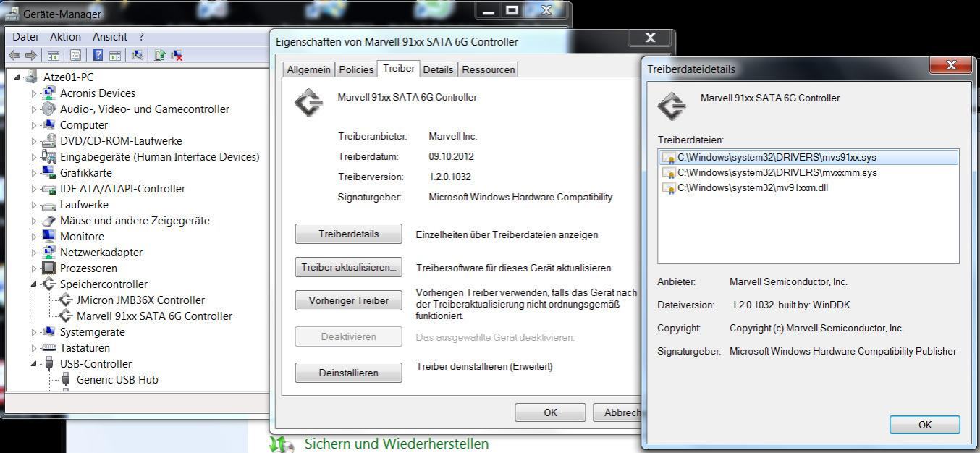
Task: Scan for hardware changes toolbar icon
Action: 138,55
